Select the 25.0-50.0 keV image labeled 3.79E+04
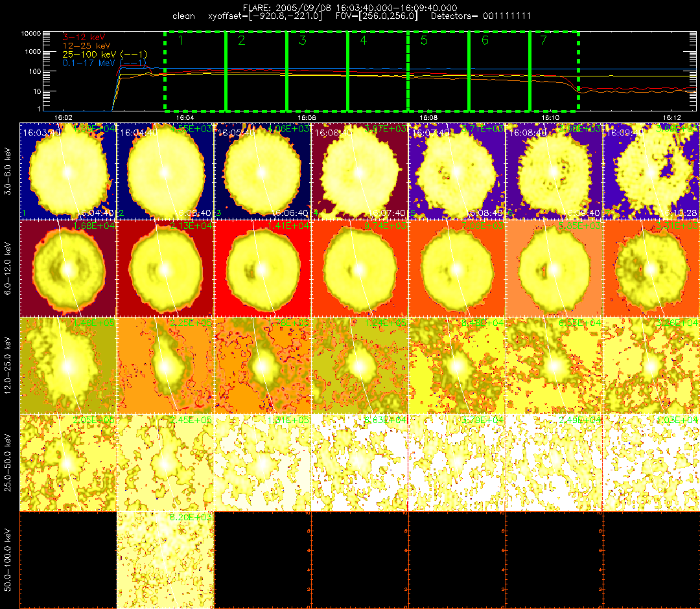This screenshot has width=700, height=609. pyautogui.click(x=457, y=463)
